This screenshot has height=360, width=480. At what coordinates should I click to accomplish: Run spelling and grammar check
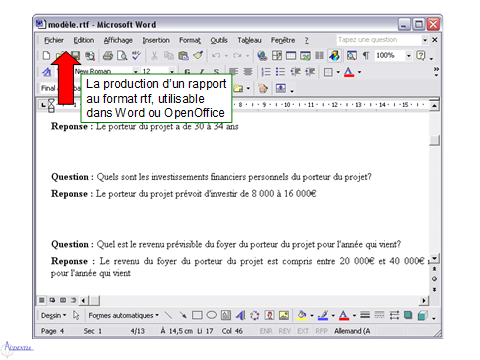coord(136,55)
